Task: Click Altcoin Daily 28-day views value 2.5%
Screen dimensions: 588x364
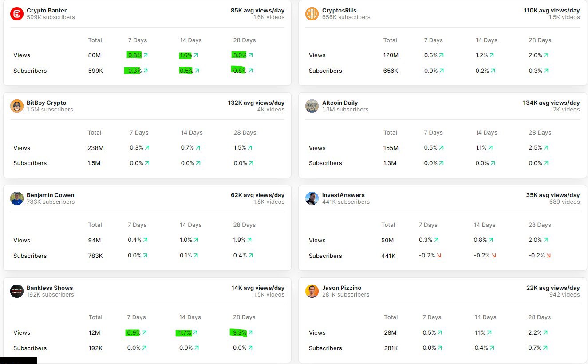Action: [x=535, y=148]
